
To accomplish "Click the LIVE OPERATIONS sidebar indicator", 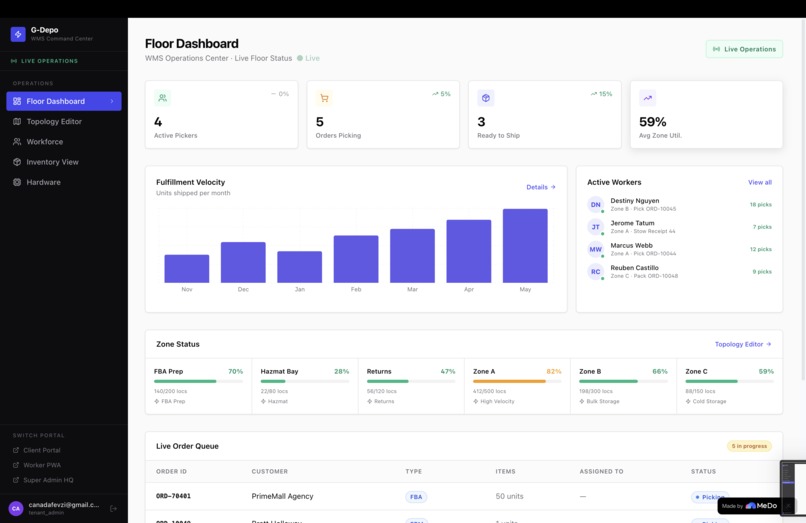I will pyautogui.click(x=44, y=61).
